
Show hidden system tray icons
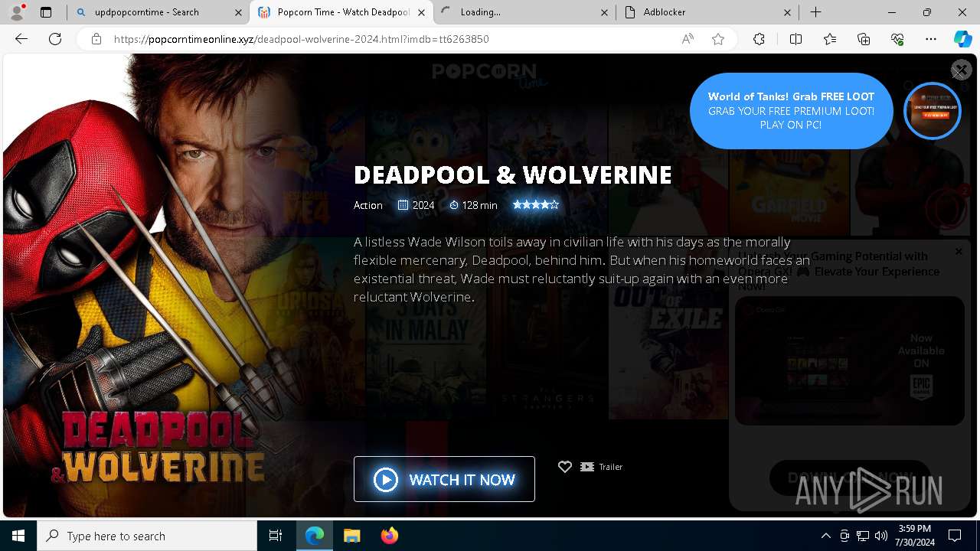click(826, 536)
